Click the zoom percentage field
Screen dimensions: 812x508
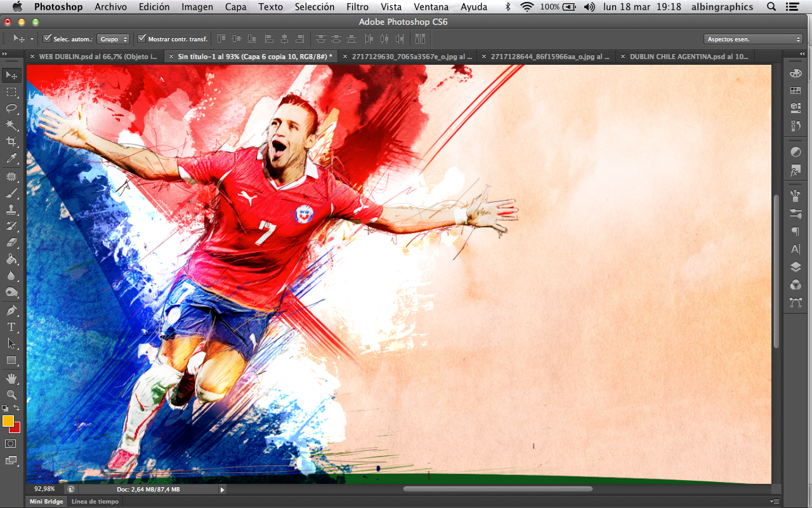[44, 490]
